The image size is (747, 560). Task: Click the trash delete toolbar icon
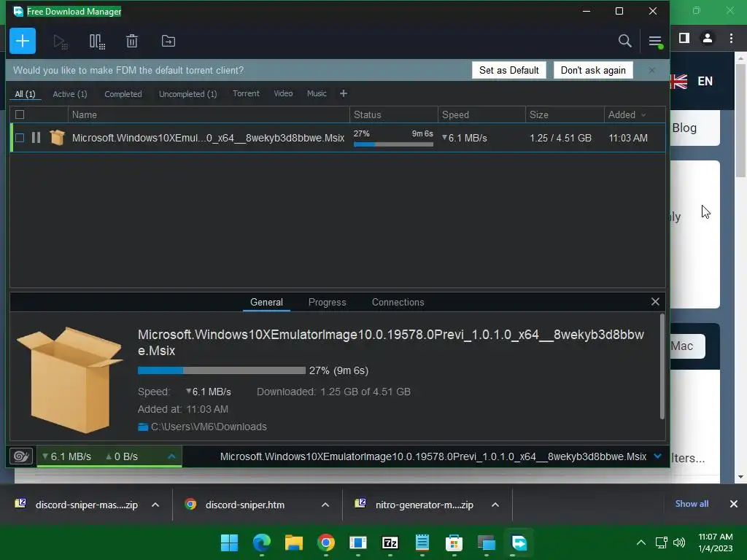click(132, 41)
